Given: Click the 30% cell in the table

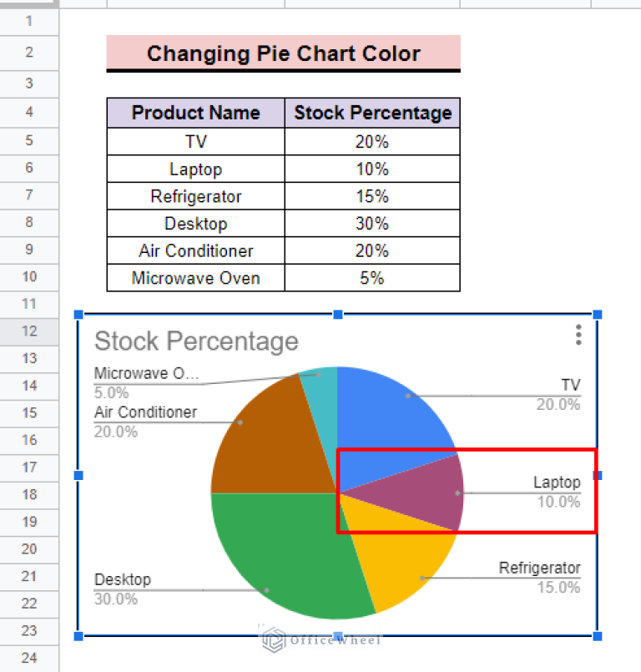Looking at the screenshot, I should click(x=372, y=224).
